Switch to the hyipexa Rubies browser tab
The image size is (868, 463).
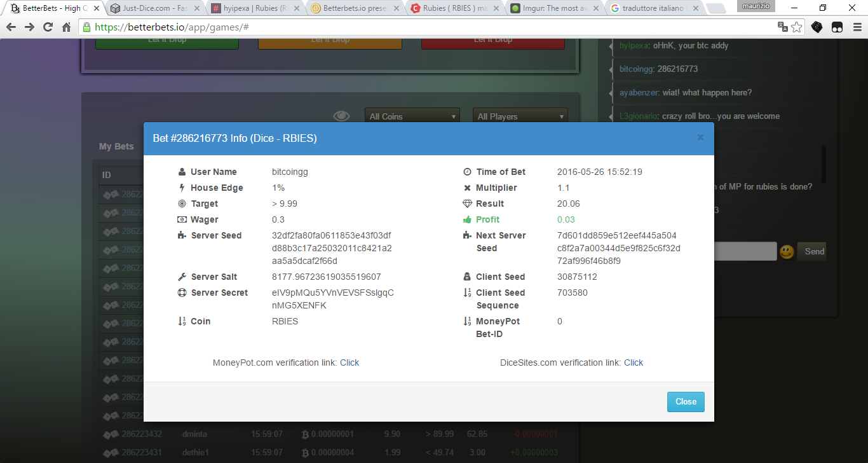coord(254,8)
